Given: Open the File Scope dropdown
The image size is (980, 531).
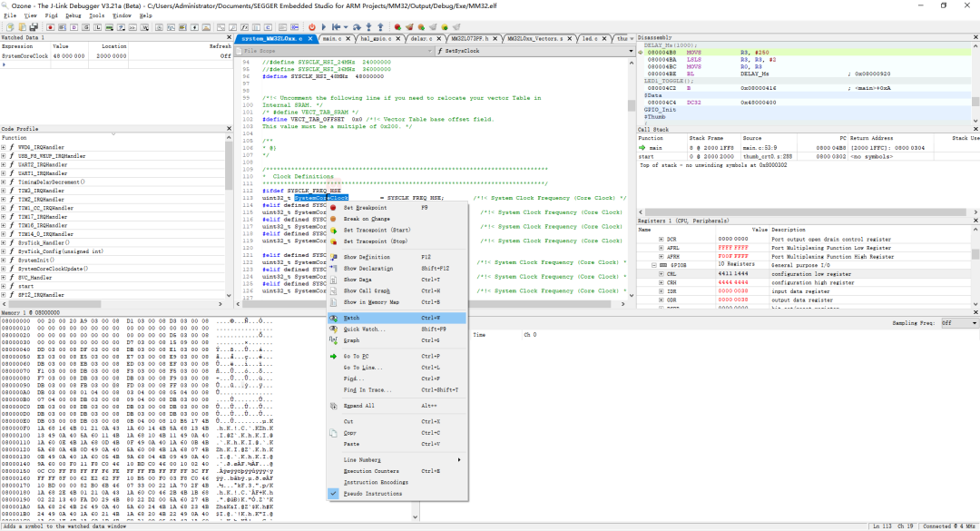Looking at the screenshot, I should 336,51.
